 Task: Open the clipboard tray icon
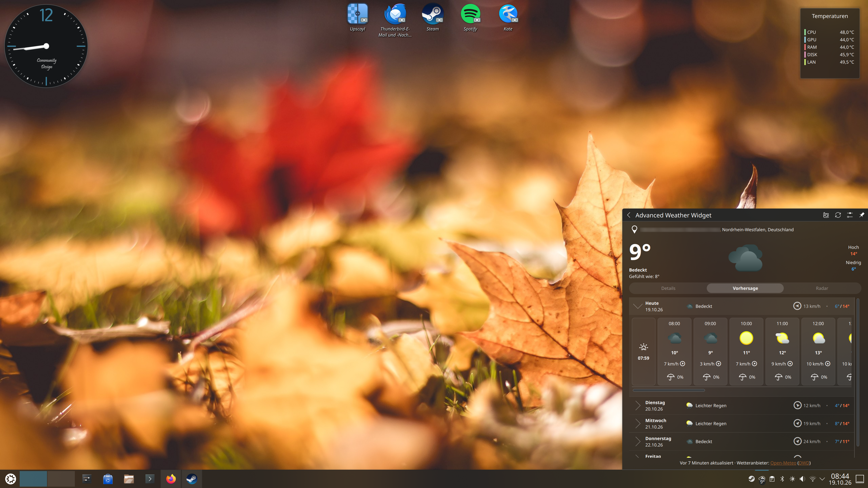click(x=772, y=479)
